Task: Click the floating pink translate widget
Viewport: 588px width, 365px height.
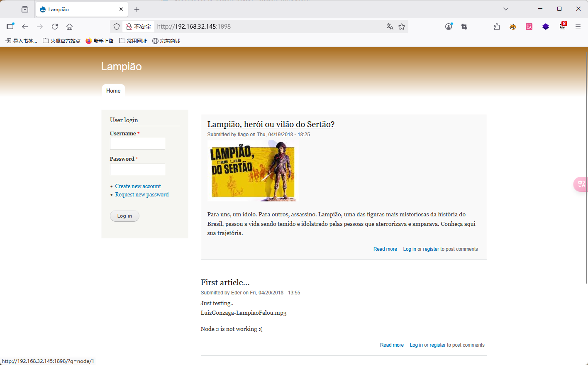Action: (581, 184)
